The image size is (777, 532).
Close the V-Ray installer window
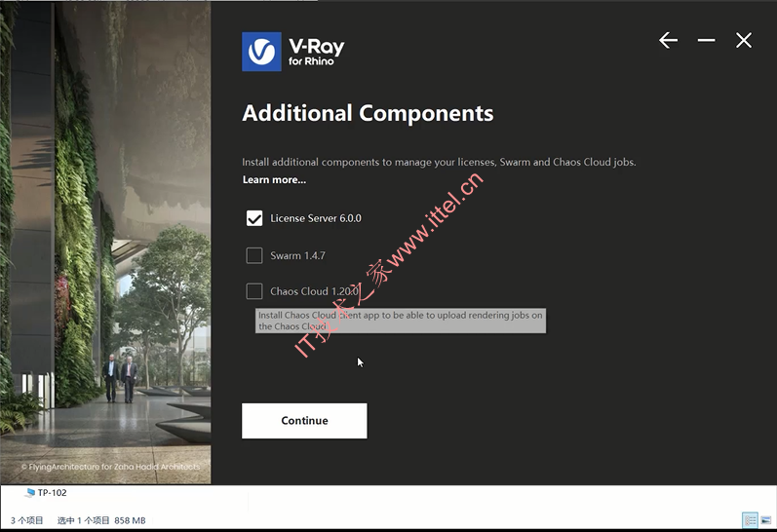pos(744,40)
